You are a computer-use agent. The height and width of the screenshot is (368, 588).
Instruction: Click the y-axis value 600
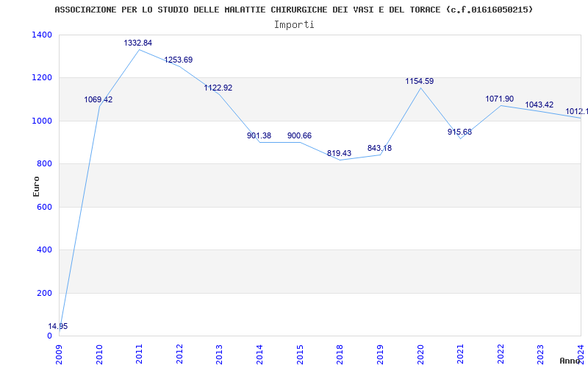(x=45, y=207)
